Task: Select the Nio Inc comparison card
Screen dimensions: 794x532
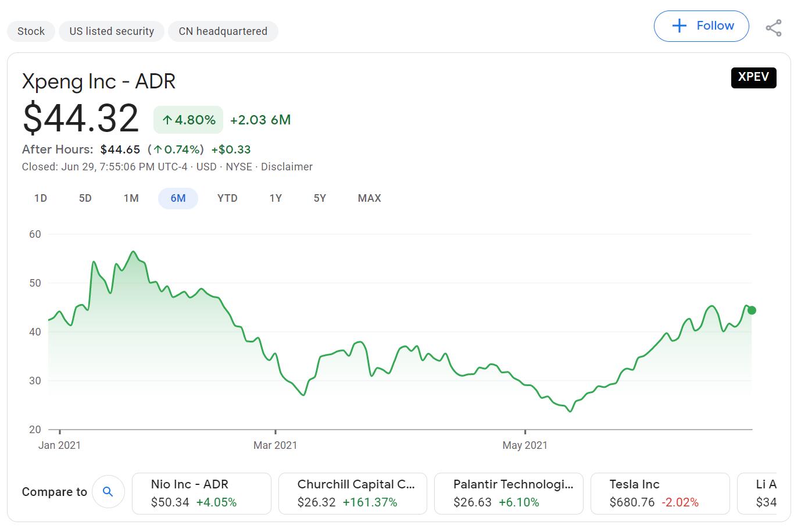Action: 201,493
